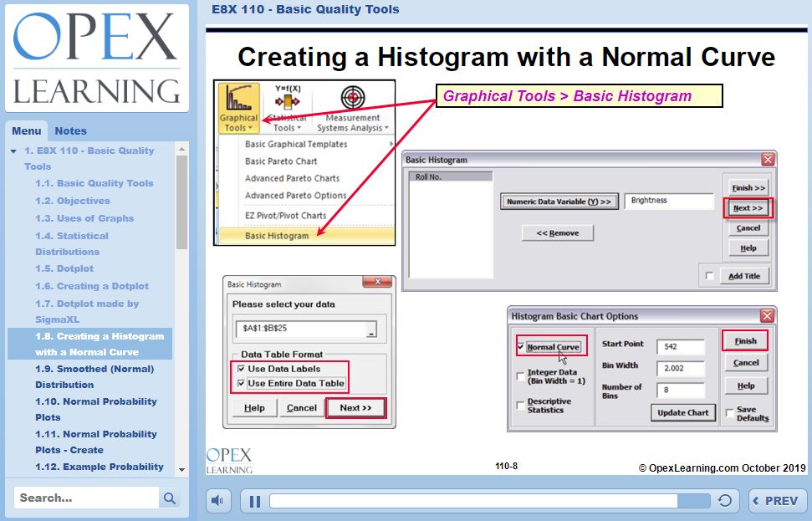Pause the lesson playback
812x521 pixels.
click(255, 501)
